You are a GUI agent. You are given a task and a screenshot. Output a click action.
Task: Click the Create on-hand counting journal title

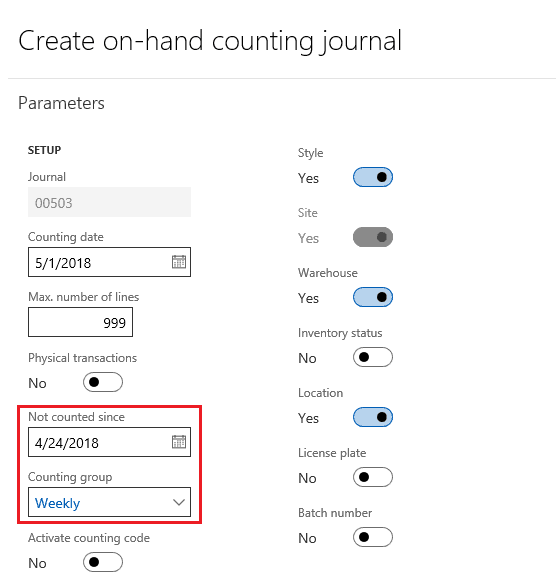[x=210, y=41]
